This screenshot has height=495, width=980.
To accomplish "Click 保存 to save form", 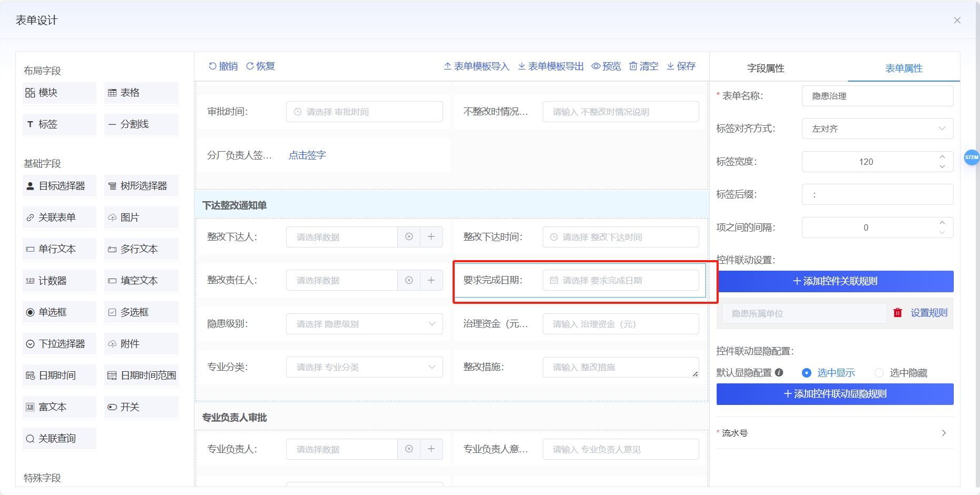I will tap(681, 66).
